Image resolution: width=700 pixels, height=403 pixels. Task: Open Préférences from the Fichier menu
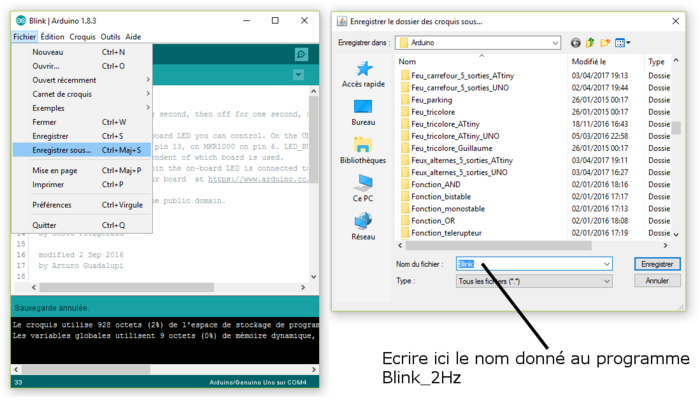(82, 205)
